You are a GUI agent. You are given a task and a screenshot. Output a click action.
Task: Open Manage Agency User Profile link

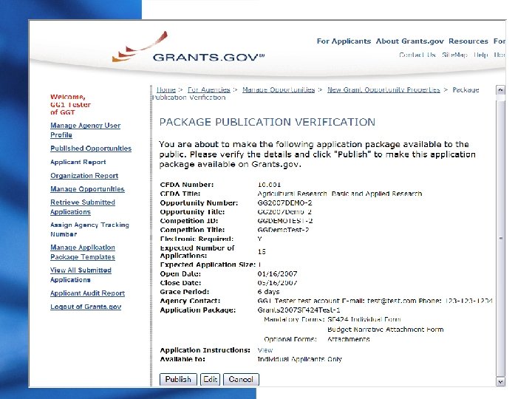[85, 130]
